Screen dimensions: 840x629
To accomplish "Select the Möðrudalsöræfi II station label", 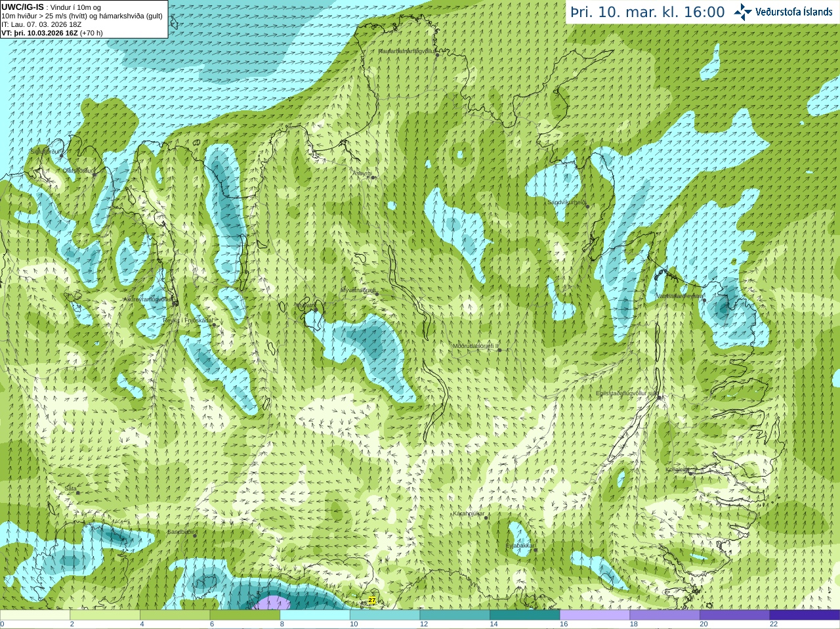I will 476,346.
